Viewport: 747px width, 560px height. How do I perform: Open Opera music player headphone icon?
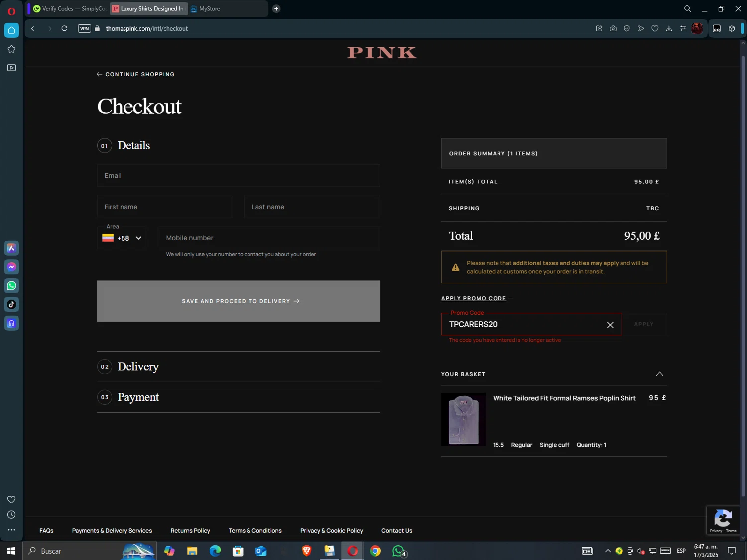point(11,324)
